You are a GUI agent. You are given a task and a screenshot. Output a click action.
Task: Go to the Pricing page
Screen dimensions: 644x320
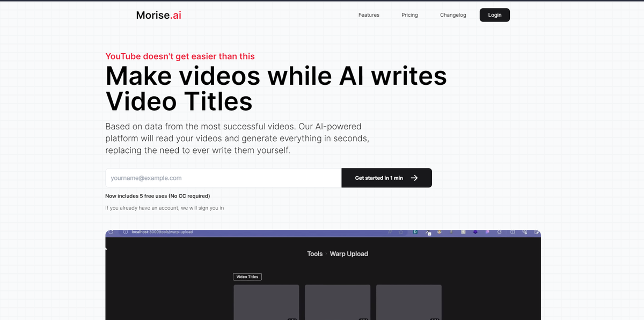pyautogui.click(x=409, y=15)
